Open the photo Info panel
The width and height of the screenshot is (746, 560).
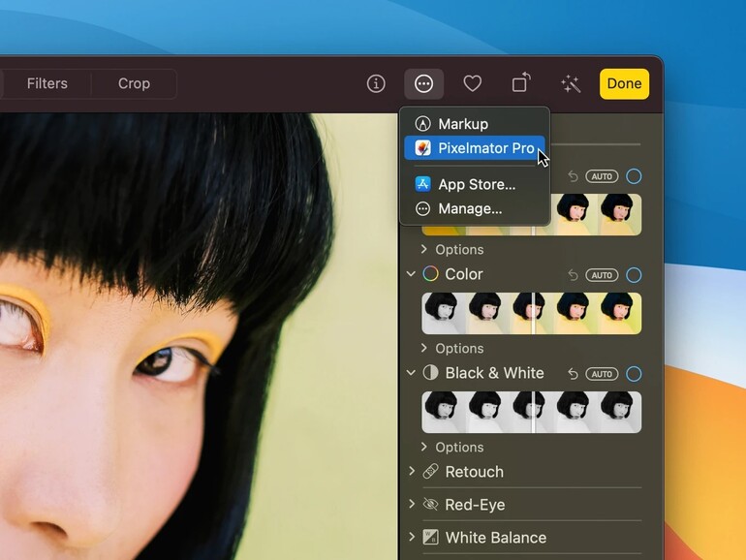click(x=376, y=83)
